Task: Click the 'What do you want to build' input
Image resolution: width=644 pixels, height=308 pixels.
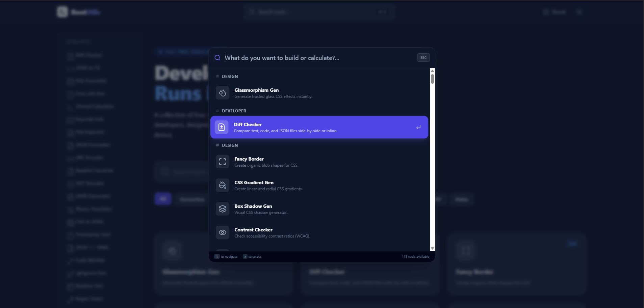Action: point(304,58)
